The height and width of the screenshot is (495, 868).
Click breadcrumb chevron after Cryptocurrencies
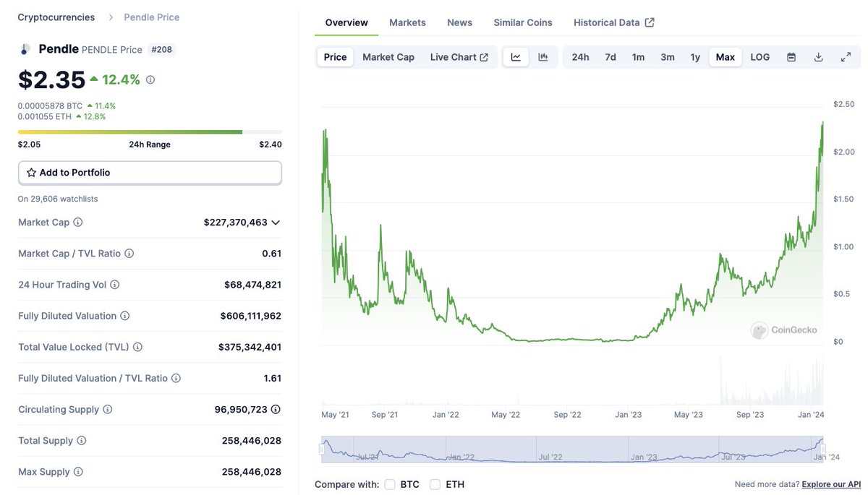(x=111, y=17)
